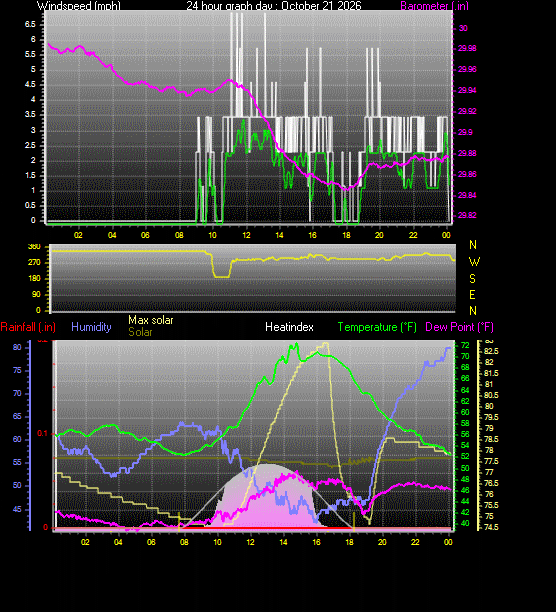Image resolution: width=556 pixels, height=612 pixels.
Task: Click the green 40 temperature axis value
Action: (465, 523)
